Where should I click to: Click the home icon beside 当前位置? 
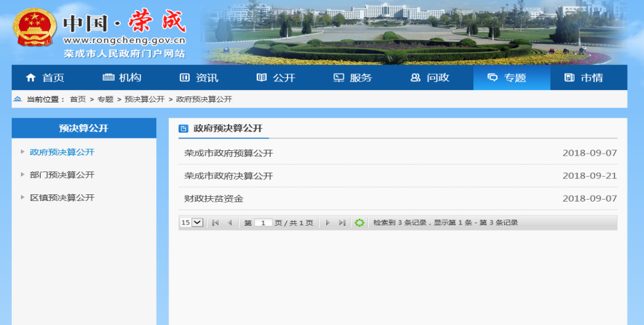point(18,99)
